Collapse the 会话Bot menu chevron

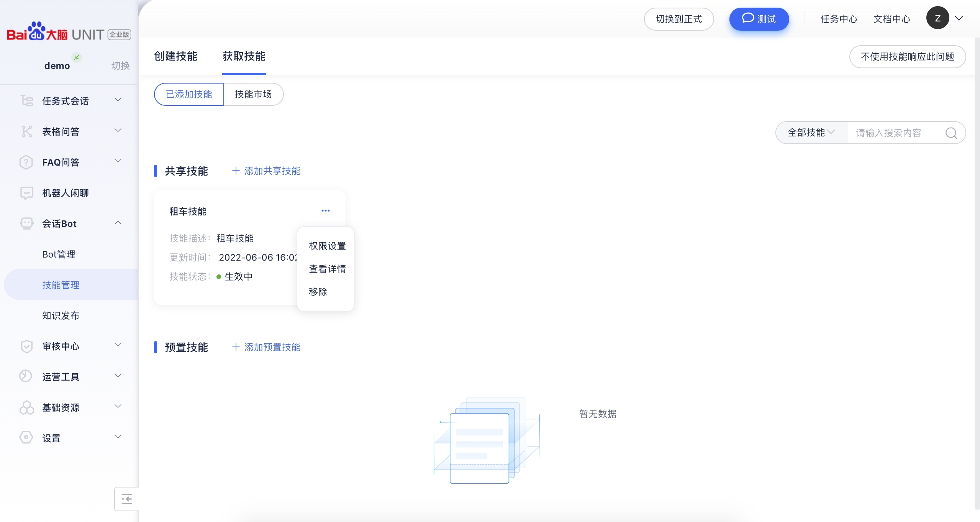(x=118, y=223)
